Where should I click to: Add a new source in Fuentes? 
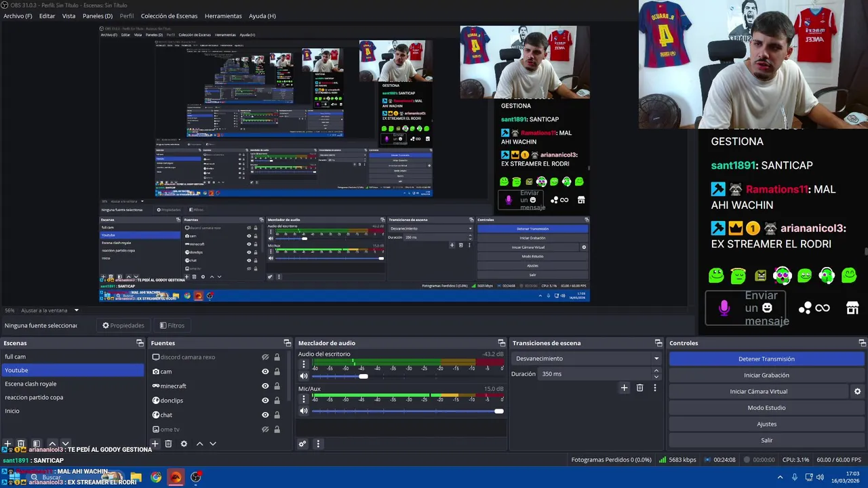tap(155, 443)
